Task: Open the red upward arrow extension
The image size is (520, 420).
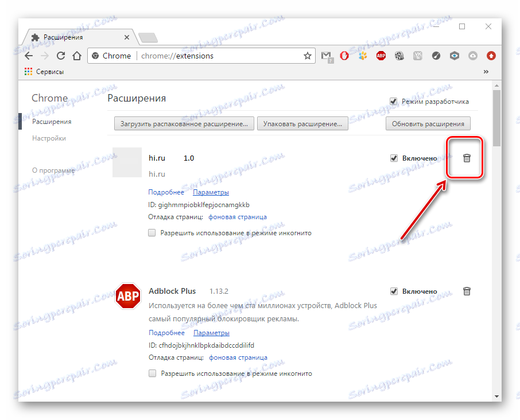Action: [x=491, y=56]
